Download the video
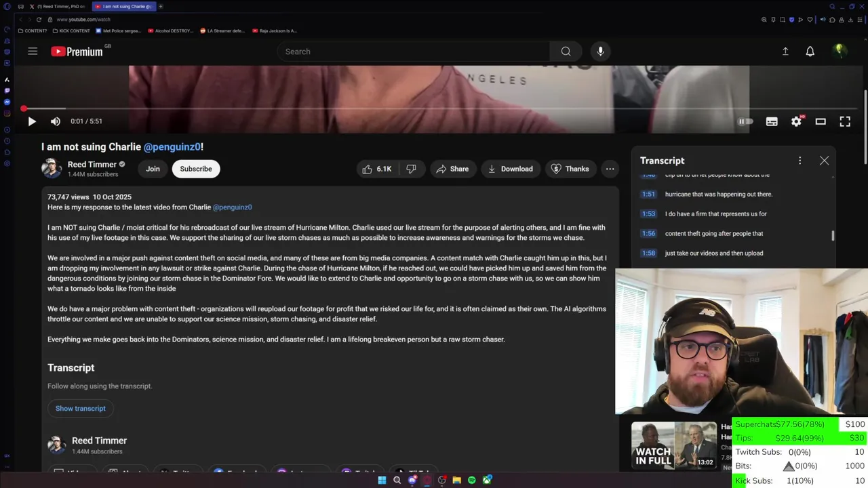This screenshot has height=488, width=868. 511,169
